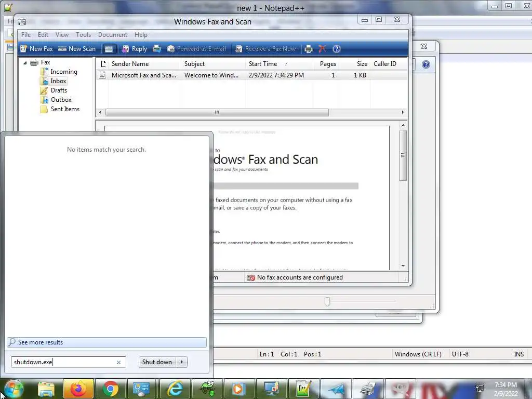The width and height of the screenshot is (532, 399).
Task: Click the slider handle in the window behind
Action: [327, 301]
